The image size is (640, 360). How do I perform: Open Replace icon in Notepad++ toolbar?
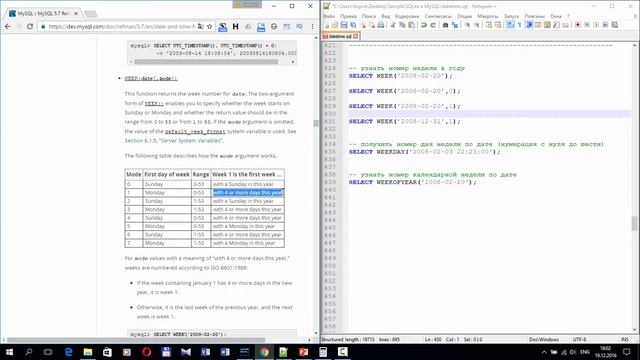pos(455,25)
